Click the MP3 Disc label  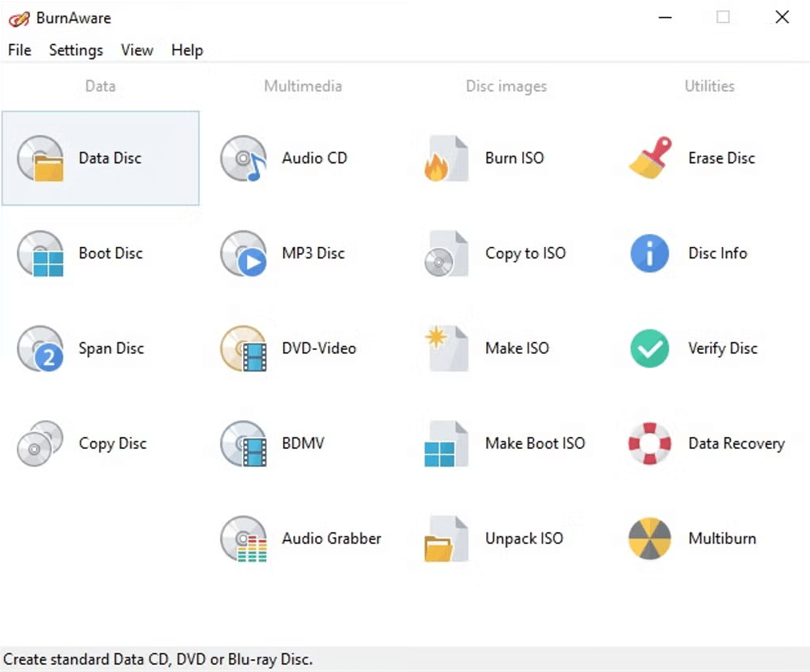[313, 253]
